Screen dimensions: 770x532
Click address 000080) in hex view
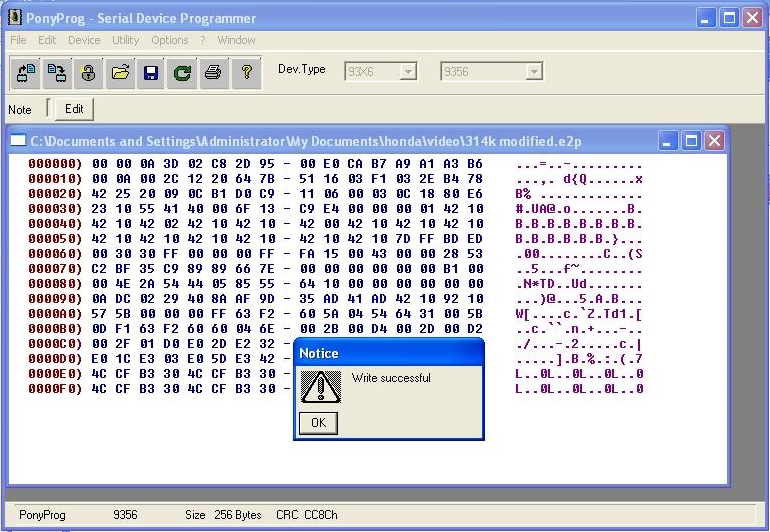55,283
